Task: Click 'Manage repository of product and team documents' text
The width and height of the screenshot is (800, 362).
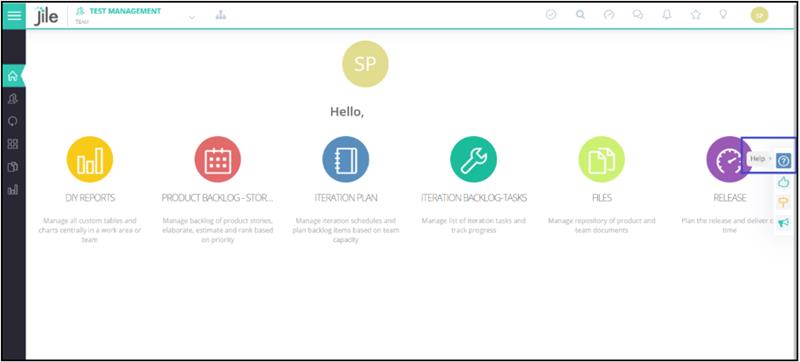Action: pos(602,225)
